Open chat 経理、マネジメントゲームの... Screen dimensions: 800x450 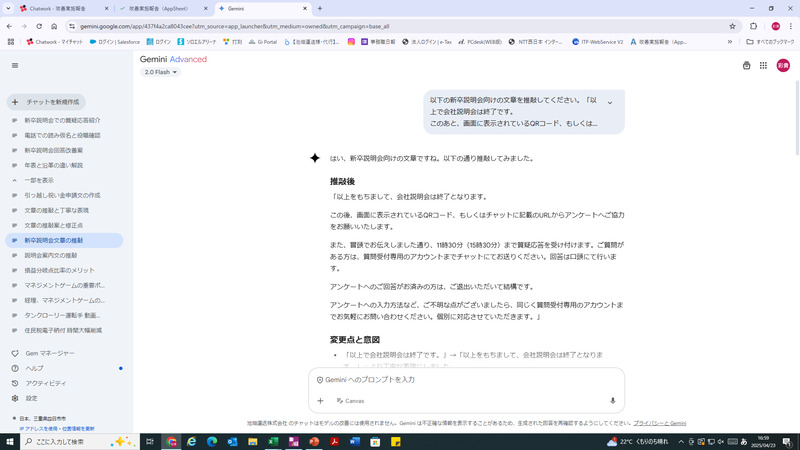coord(64,301)
